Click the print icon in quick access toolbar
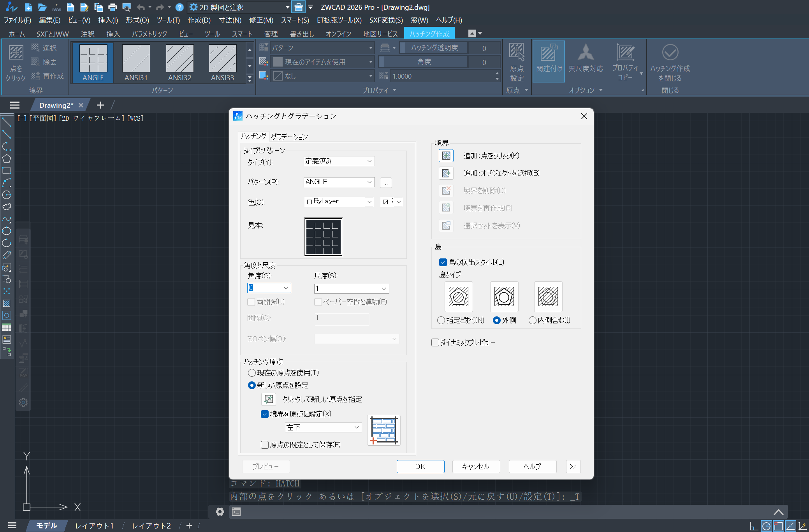 pos(113,7)
